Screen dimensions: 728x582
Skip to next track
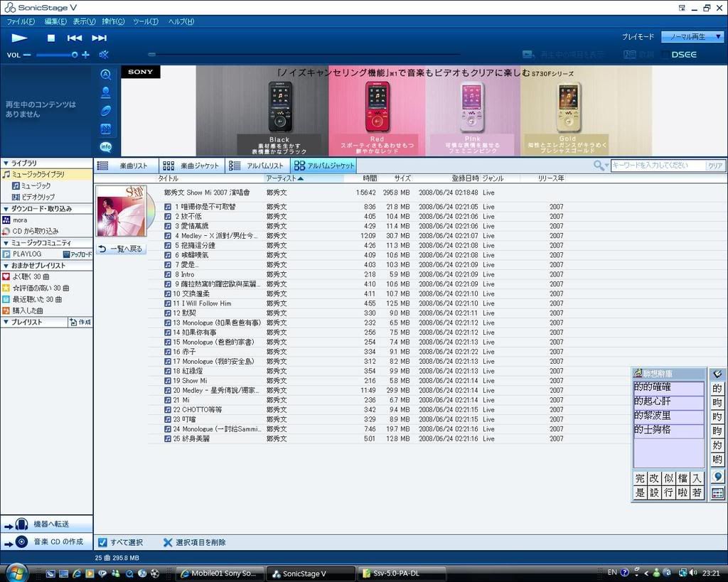(99, 38)
